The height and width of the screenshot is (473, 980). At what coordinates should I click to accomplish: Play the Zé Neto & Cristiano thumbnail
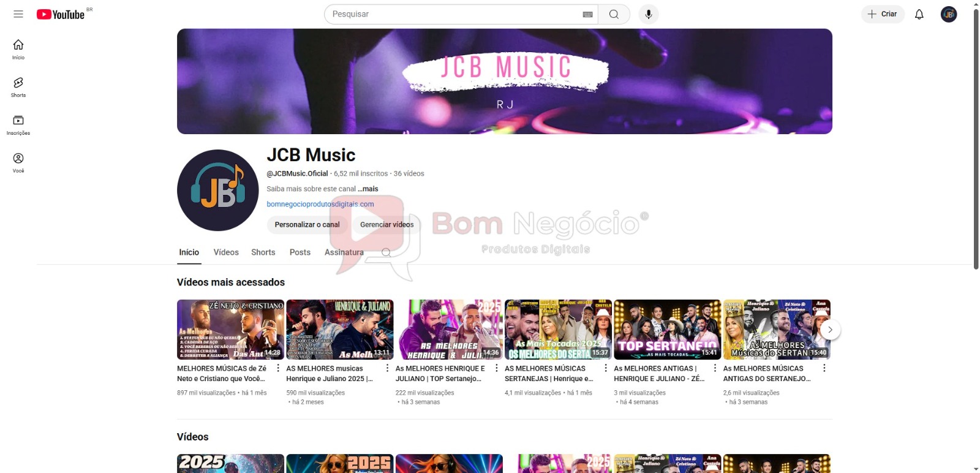[x=230, y=330]
